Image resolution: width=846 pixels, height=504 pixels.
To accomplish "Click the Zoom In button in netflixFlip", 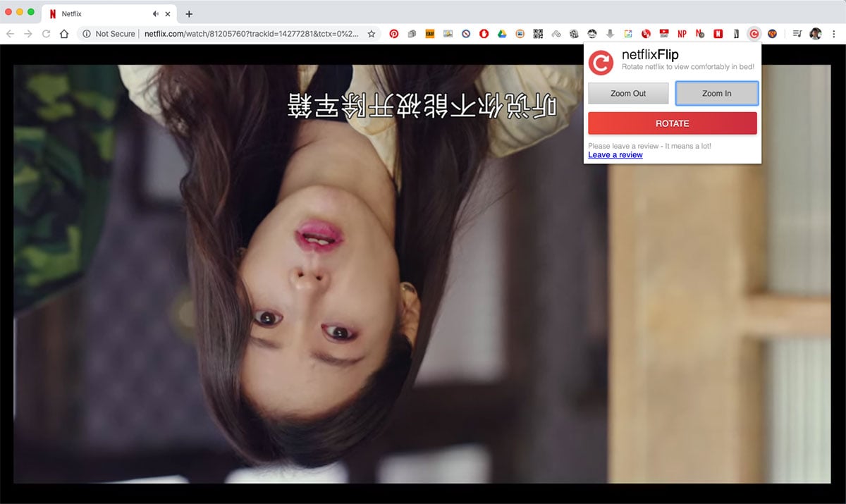I will click(717, 93).
